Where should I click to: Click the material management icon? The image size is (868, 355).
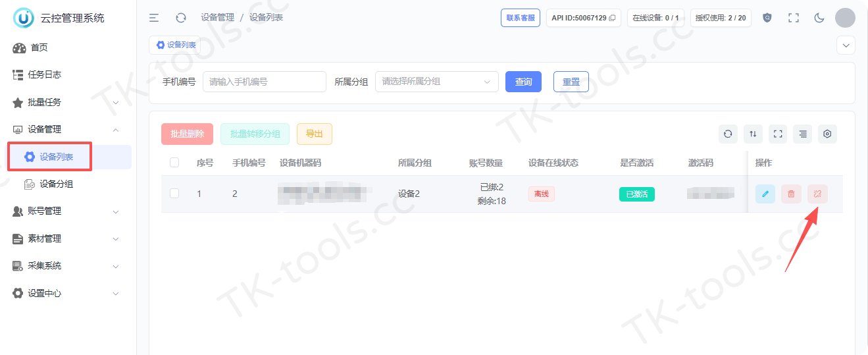[x=18, y=238]
